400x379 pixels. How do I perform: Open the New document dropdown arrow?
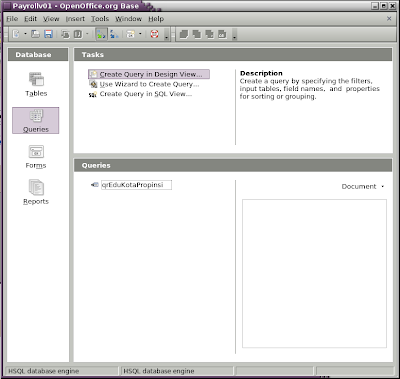click(25, 34)
